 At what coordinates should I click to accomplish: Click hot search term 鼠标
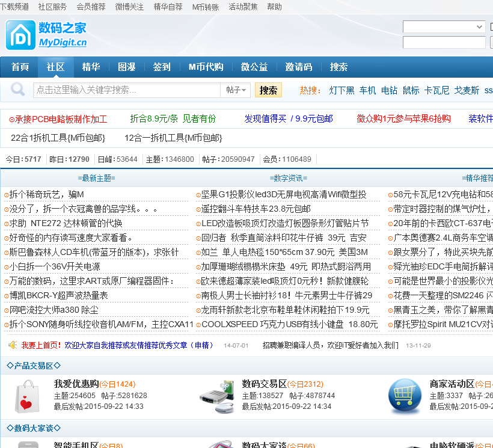pyautogui.click(x=411, y=91)
